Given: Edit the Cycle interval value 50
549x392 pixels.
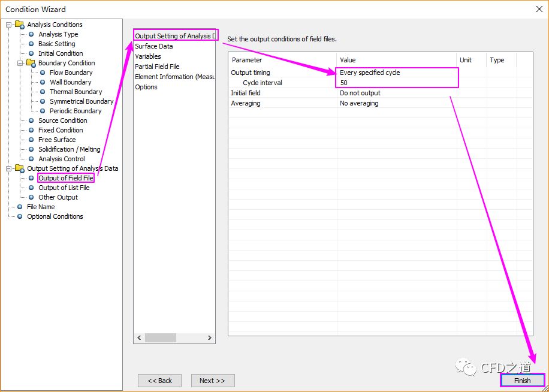Looking at the screenshot, I should tap(396, 83).
